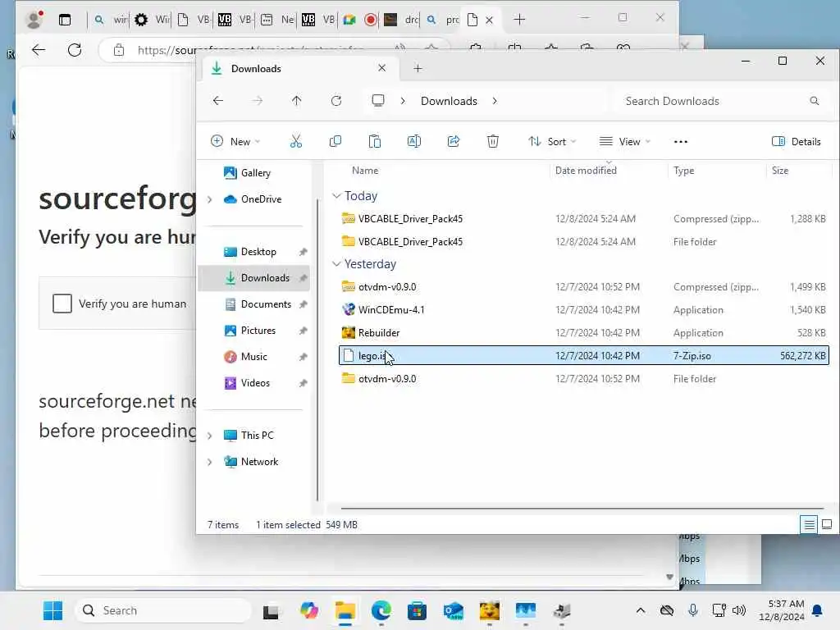Select the otvdm-v0.9.0 compressed zip file

584,287
